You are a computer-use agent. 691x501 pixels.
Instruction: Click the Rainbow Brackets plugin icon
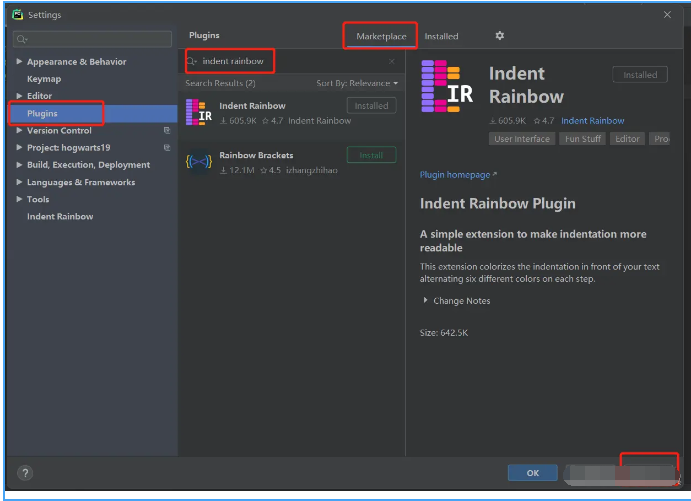tap(199, 162)
